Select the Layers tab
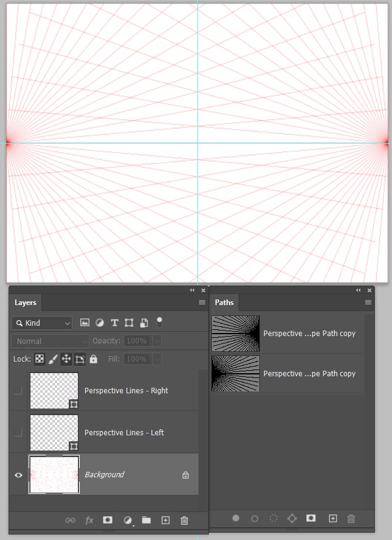Viewport: 392px width, 540px height. click(26, 303)
